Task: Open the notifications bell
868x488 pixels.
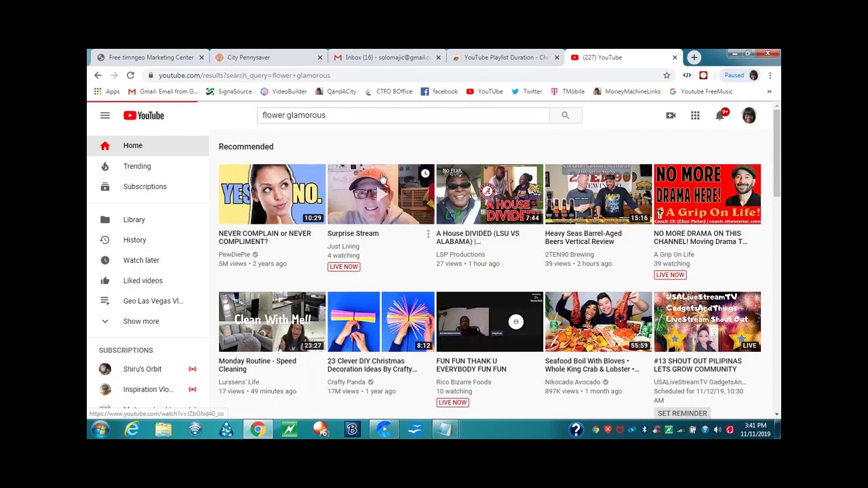Action: pyautogui.click(x=720, y=115)
